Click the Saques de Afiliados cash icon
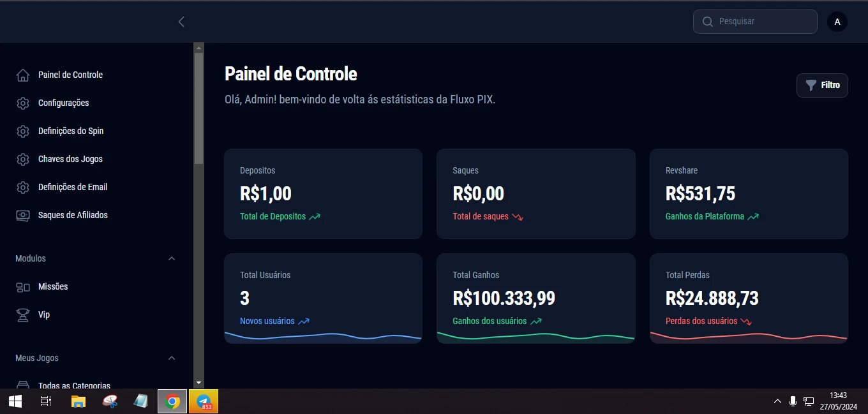The image size is (868, 414). click(x=23, y=216)
